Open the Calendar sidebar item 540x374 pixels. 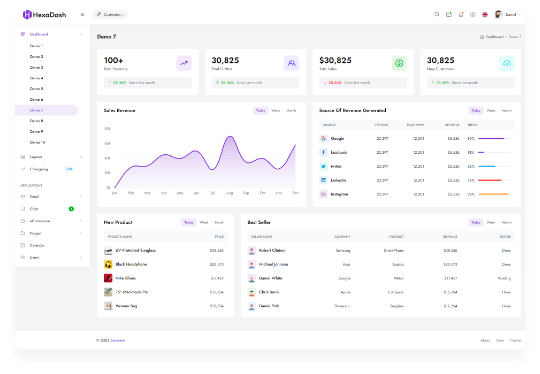(37, 245)
